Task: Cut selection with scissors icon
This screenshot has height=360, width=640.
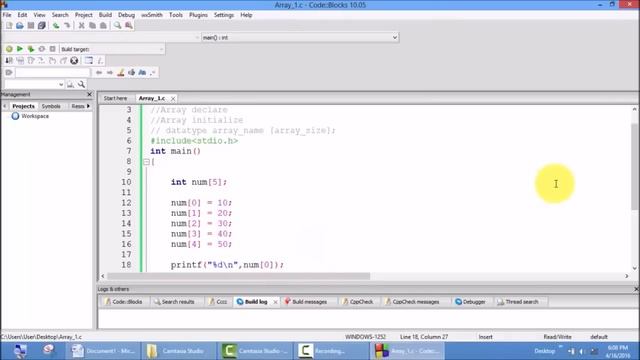Action: pos(82,26)
